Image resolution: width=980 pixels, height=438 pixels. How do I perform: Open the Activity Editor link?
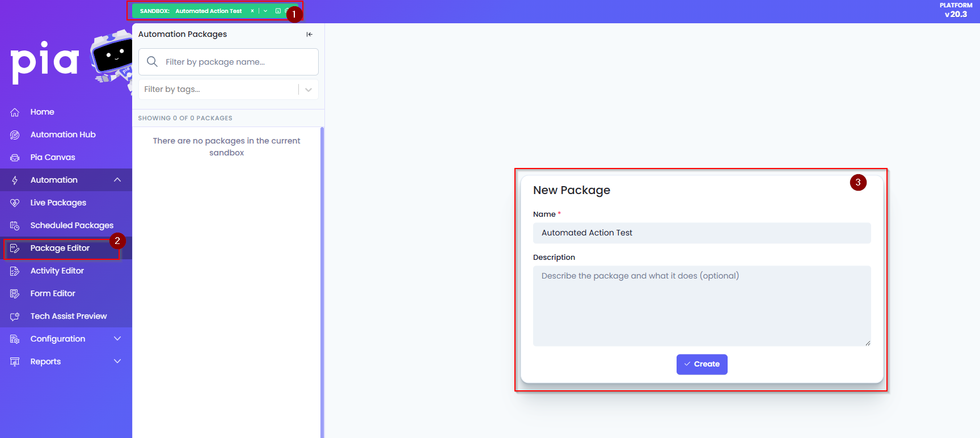[x=57, y=271]
